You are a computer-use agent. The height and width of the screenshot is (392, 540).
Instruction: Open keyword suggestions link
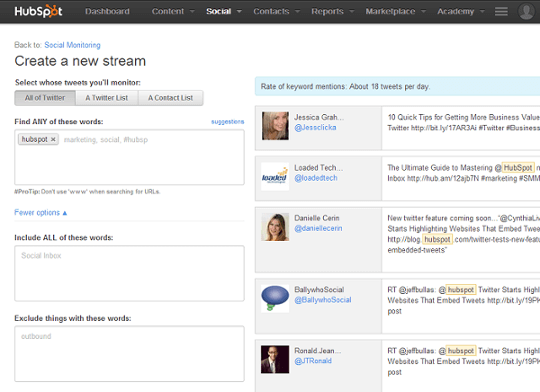(227, 122)
